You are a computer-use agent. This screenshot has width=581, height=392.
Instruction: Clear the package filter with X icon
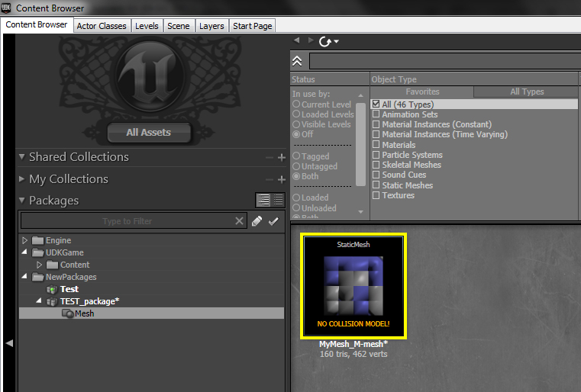click(x=240, y=221)
